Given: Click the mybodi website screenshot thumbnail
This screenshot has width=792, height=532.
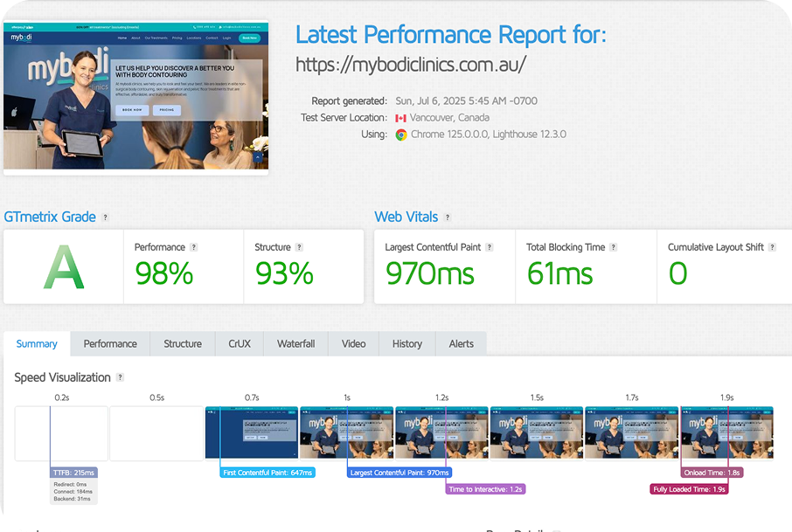Looking at the screenshot, I should [x=135, y=96].
